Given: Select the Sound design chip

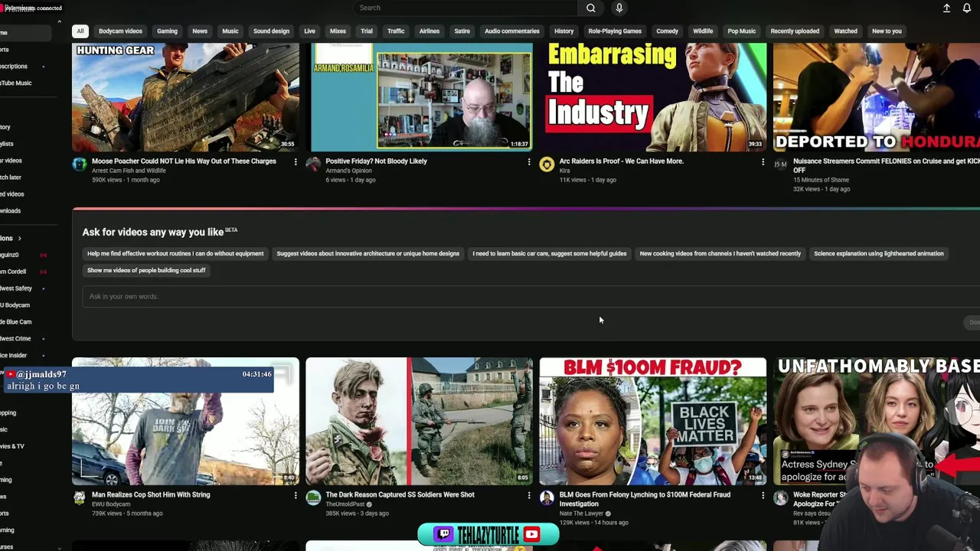Looking at the screenshot, I should (x=271, y=31).
